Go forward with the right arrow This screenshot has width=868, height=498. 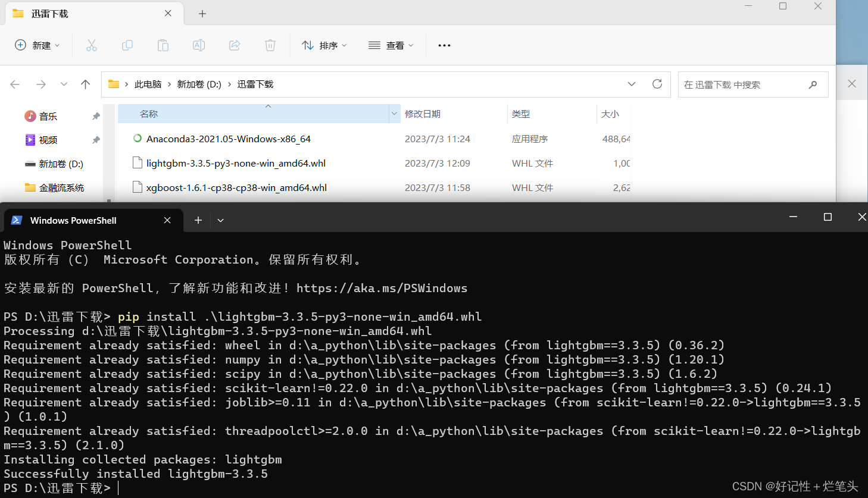point(41,84)
